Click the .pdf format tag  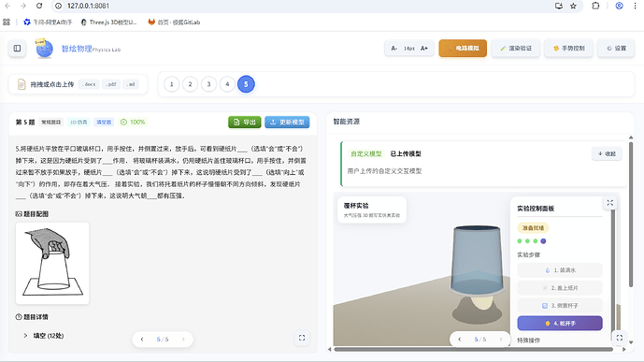(x=111, y=84)
